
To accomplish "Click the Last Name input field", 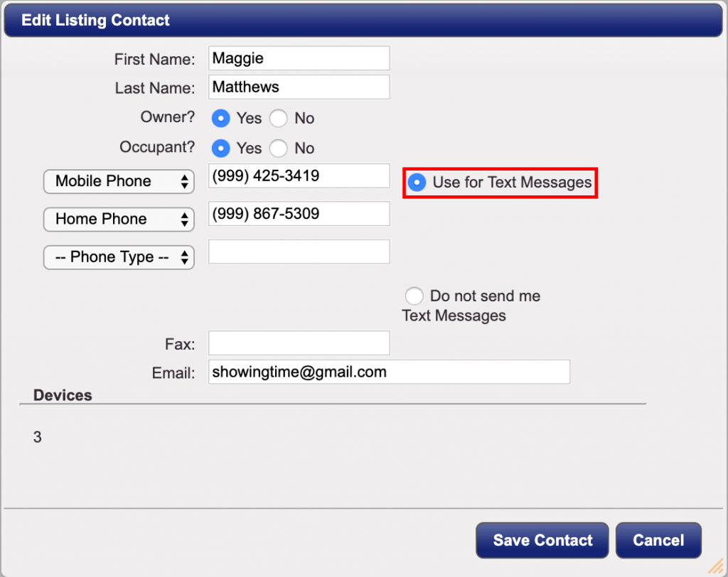I will (x=299, y=87).
